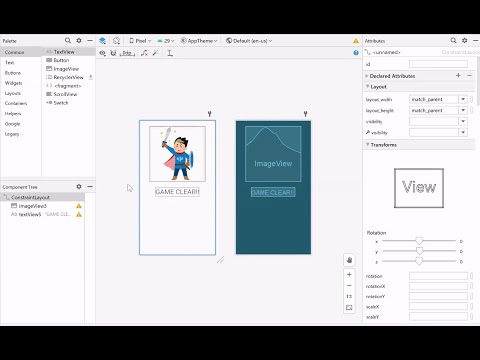Collapse the Layout section
This screenshot has width=480, height=360.
pos(367,87)
